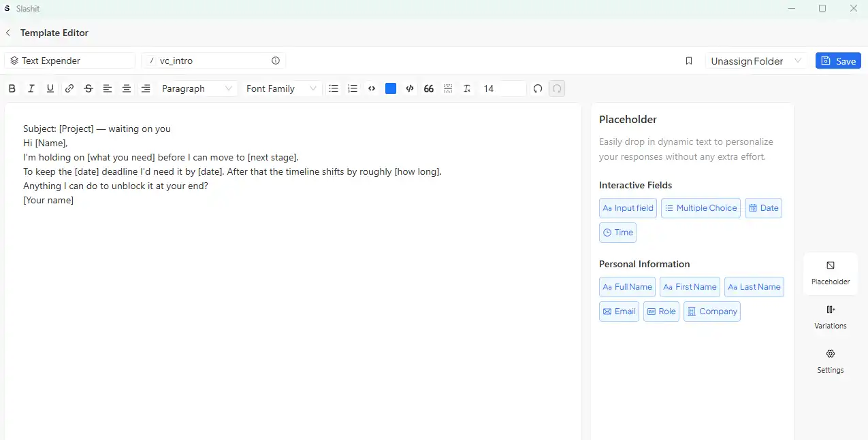The width and height of the screenshot is (868, 440).
Task: Insert the Company placeholder
Action: point(711,311)
